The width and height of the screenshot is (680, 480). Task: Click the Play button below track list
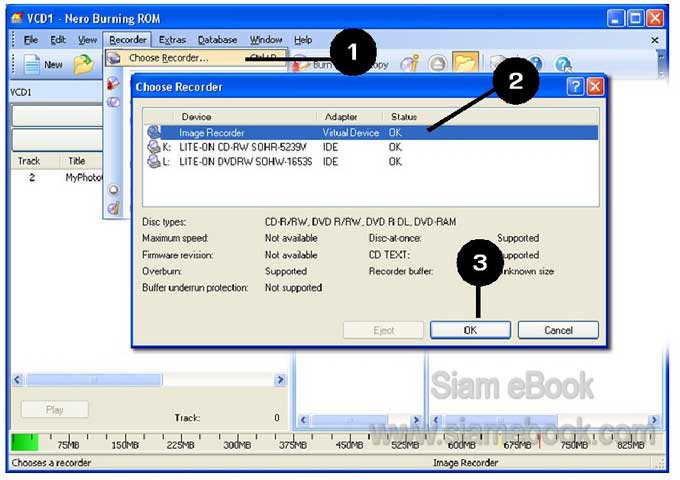[55, 410]
